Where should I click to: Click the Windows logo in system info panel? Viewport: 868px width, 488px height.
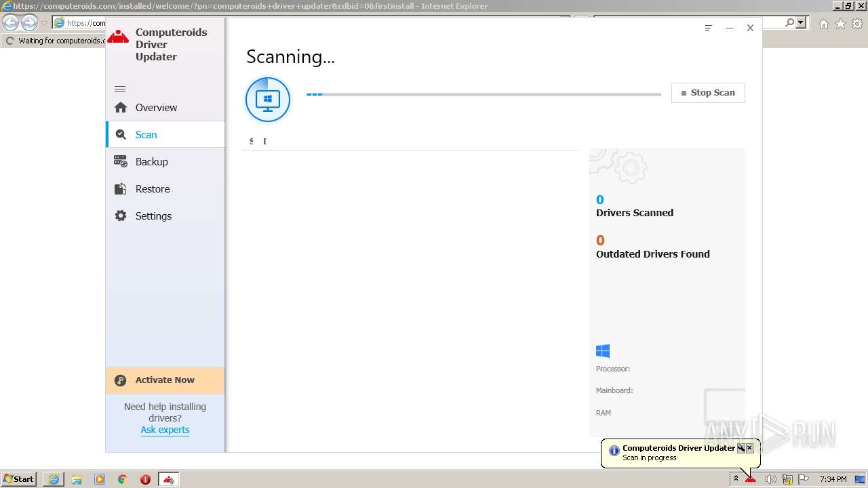click(603, 351)
